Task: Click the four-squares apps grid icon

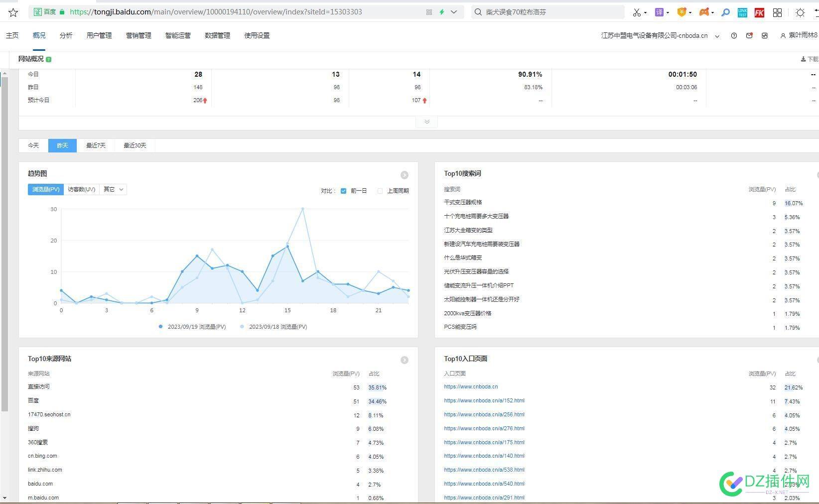Action: pyautogui.click(x=777, y=12)
